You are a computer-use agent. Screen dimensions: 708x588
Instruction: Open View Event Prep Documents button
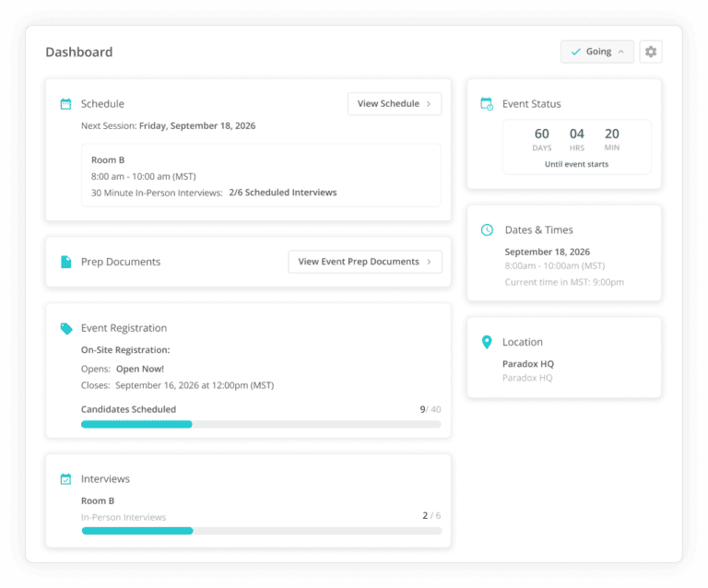[365, 262]
